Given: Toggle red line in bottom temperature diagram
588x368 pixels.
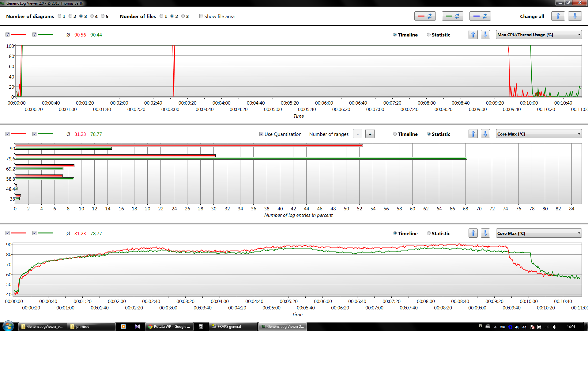Looking at the screenshot, I should tap(7, 233).
